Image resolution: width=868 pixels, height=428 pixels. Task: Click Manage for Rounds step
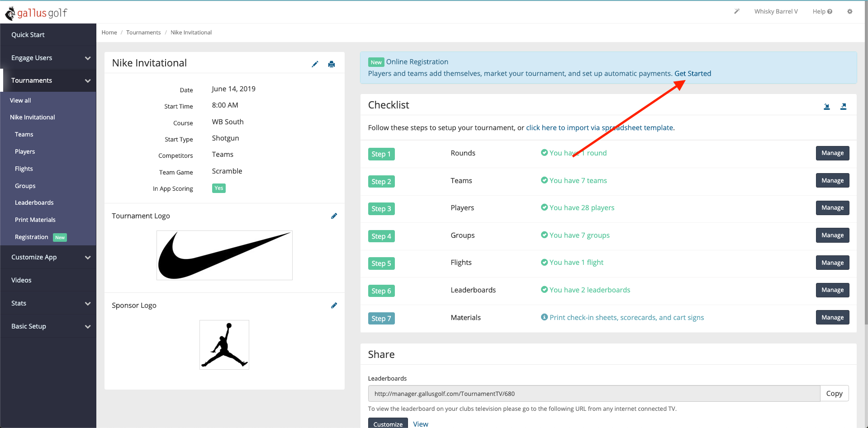click(x=832, y=153)
